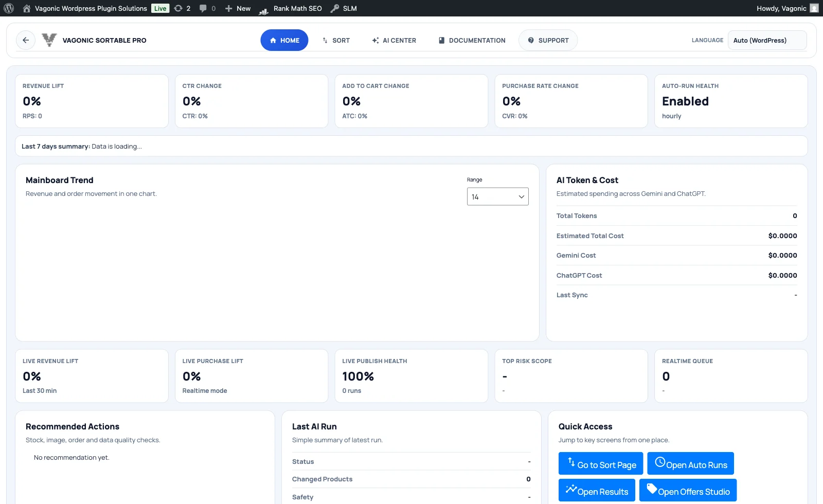Click the Gemini Cost row
Screen dimensions: 823x504
676,256
